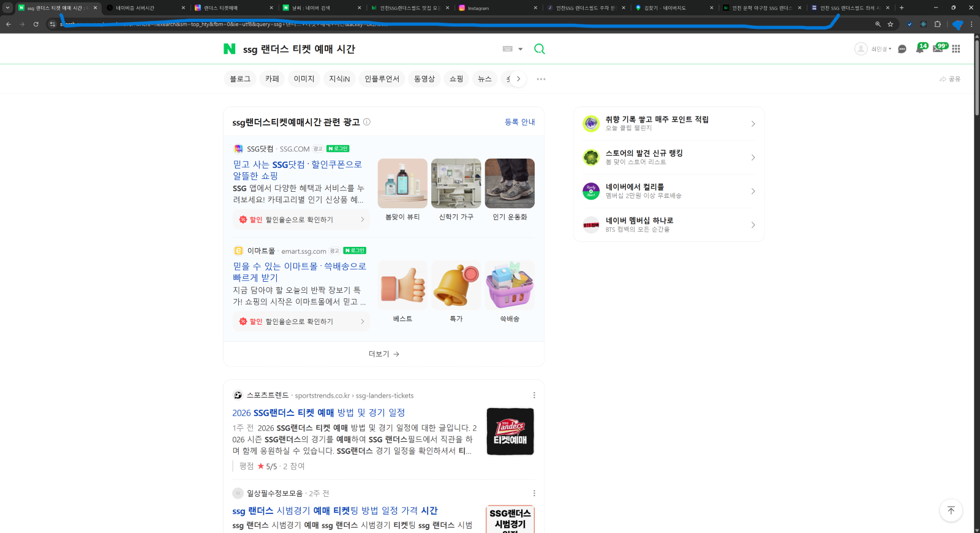Open the Naver talk chat bubble icon

click(x=902, y=49)
